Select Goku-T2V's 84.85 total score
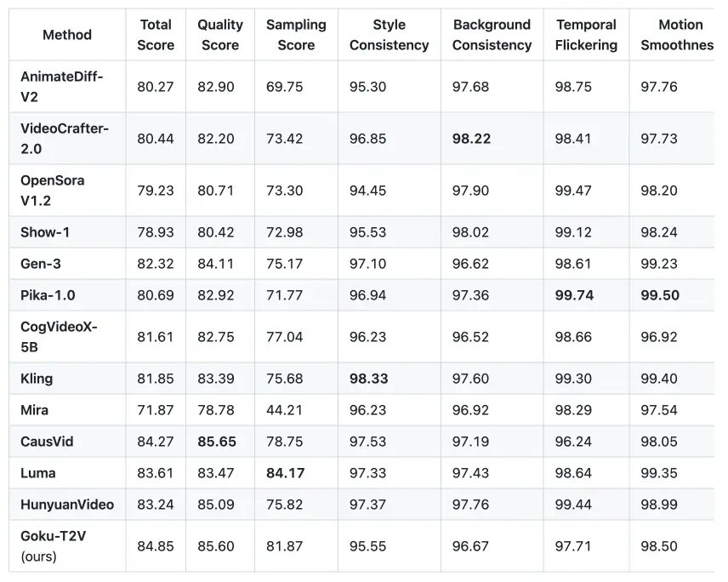Viewport: 728px width, 582px height. pyautogui.click(x=156, y=546)
